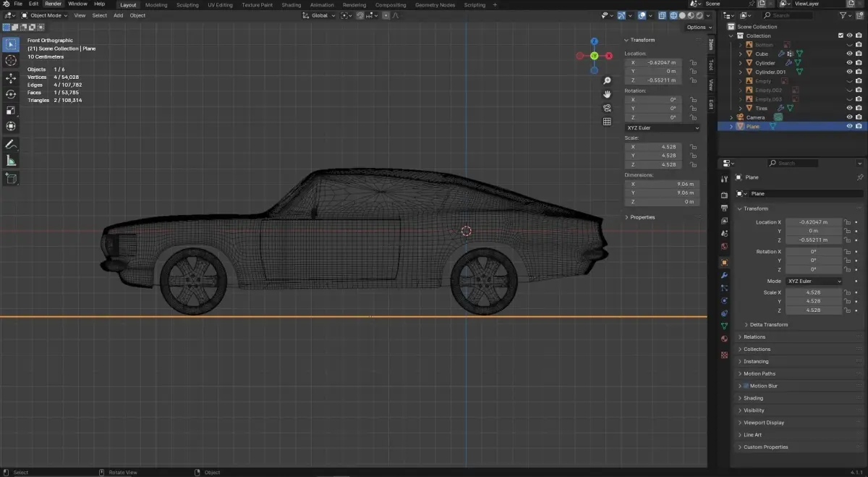Select the Select Box tool
The width and height of the screenshot is (868, 477).
pyautogui.click(x=11, y=44)
